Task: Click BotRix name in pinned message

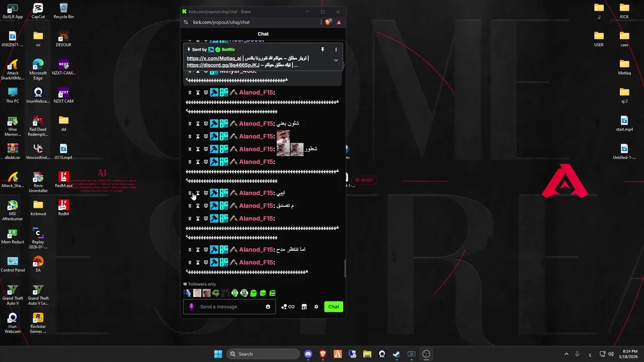Action: click(228, 50)
